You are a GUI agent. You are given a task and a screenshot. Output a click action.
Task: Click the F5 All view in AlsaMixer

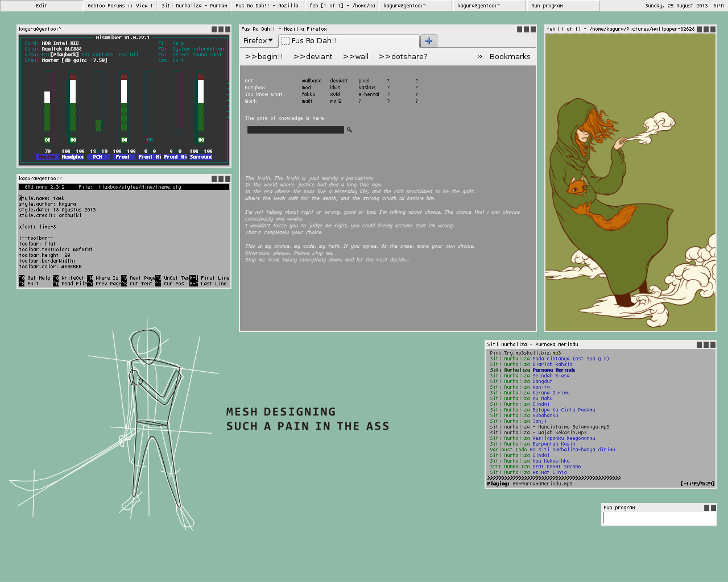[129, 55]
